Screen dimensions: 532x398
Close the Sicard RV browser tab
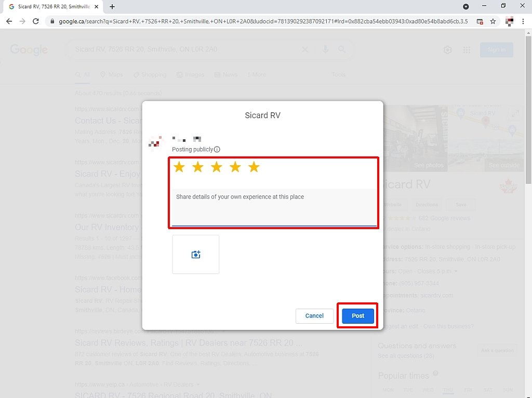click(96, 6)
